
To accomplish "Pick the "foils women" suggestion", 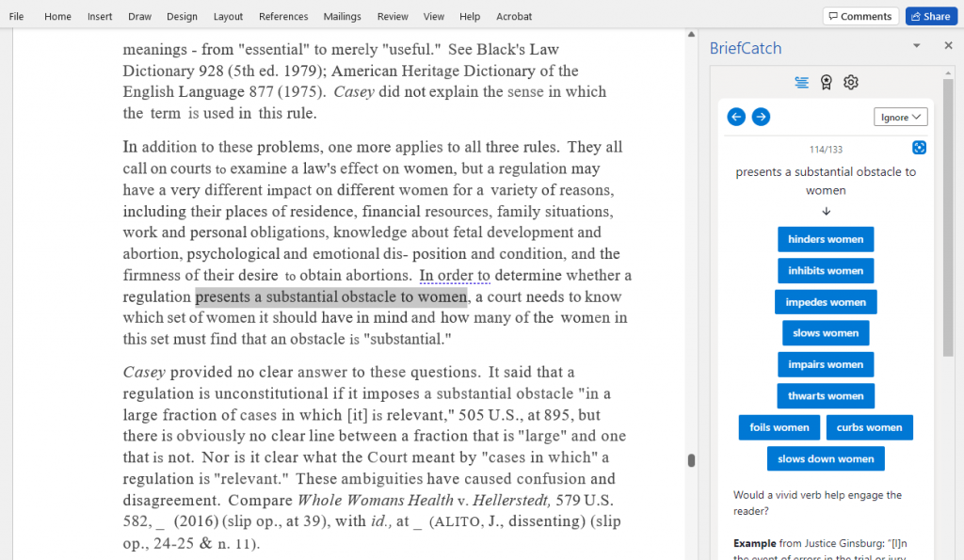I will tap(779, 427).
